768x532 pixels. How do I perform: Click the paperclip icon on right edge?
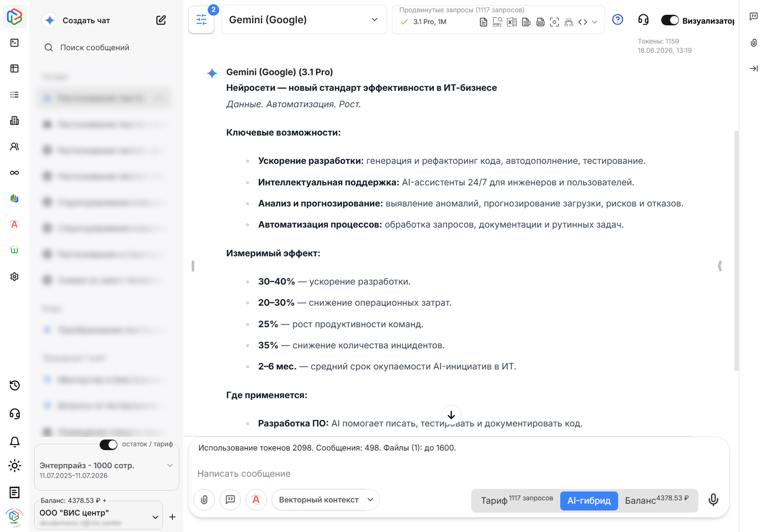(754, 43)
